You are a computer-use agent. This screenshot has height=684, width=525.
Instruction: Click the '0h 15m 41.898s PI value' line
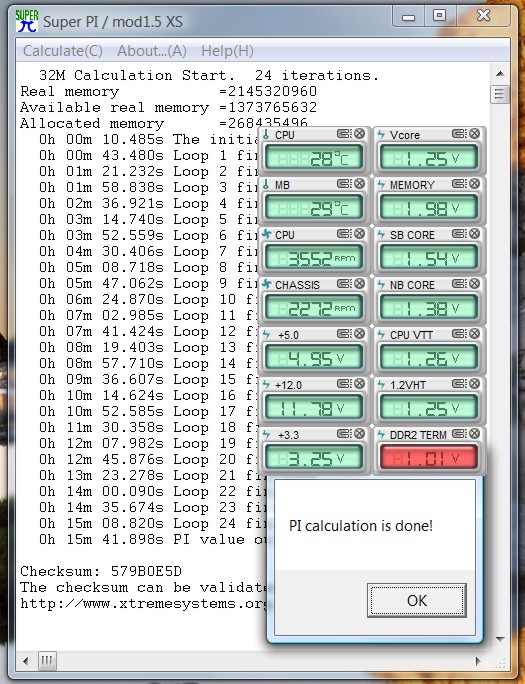tap(153, 540)
